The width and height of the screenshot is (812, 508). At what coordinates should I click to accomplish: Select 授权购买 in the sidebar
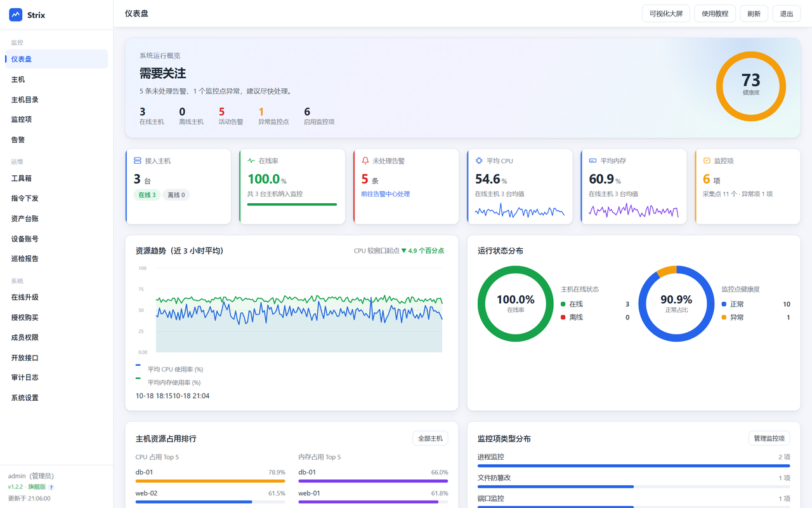(x=56, y=317)
